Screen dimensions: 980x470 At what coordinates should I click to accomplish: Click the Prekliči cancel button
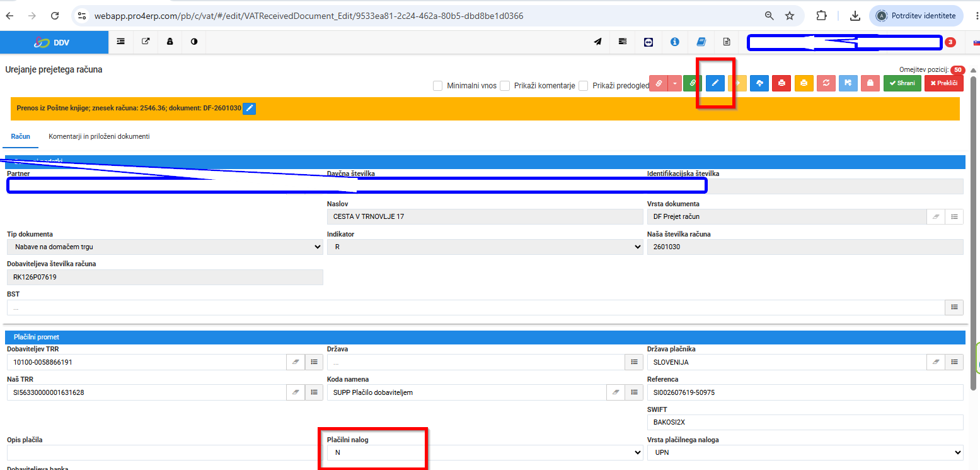point(944,83)
